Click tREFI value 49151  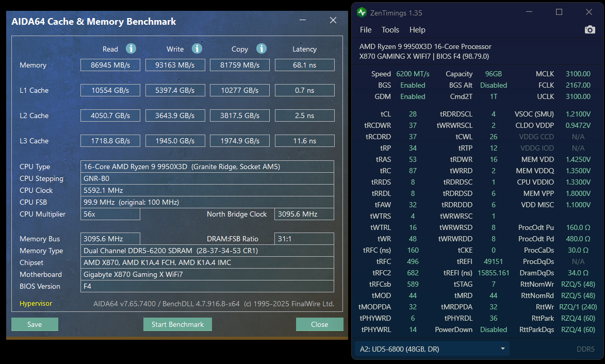pos(494,261)
